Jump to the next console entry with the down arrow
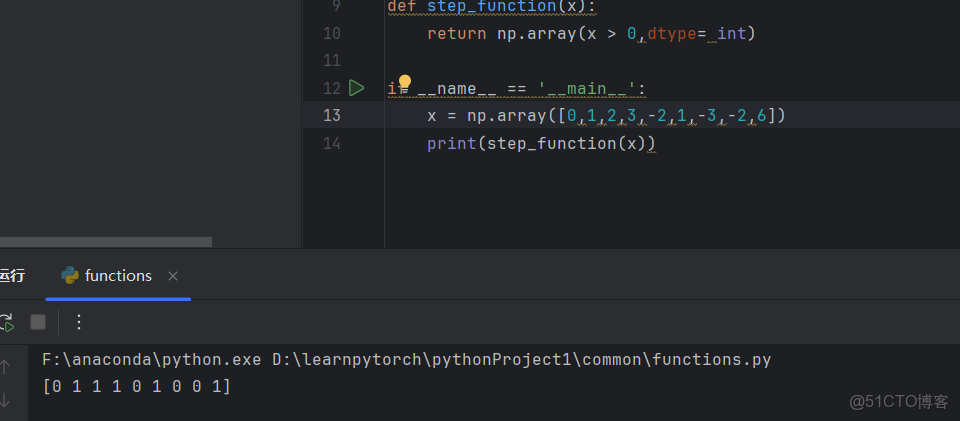Screen dimensions: 960x421 tap(5, 400)
